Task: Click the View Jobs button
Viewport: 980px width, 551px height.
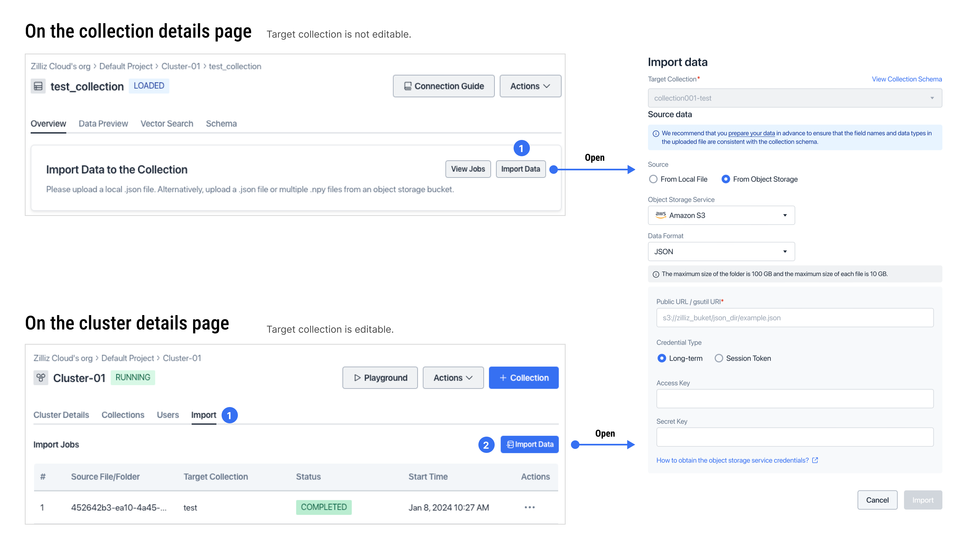Action: 468,169
